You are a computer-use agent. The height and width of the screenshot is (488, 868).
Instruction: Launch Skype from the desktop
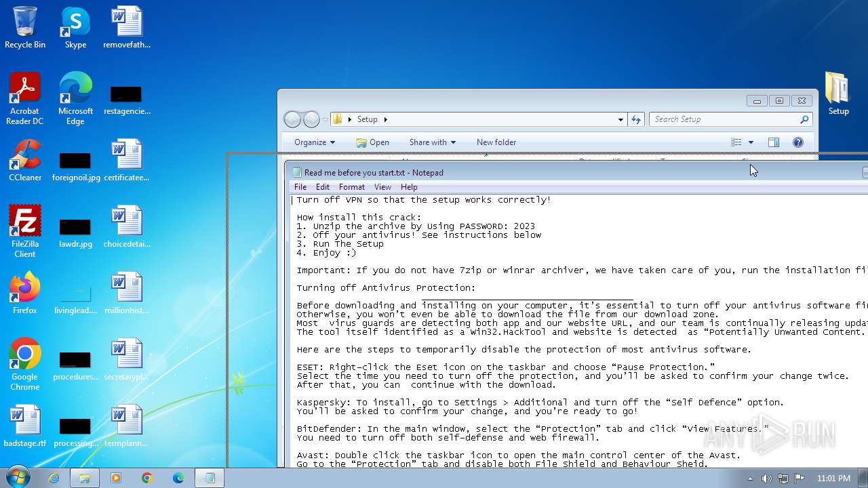point(75,27)
